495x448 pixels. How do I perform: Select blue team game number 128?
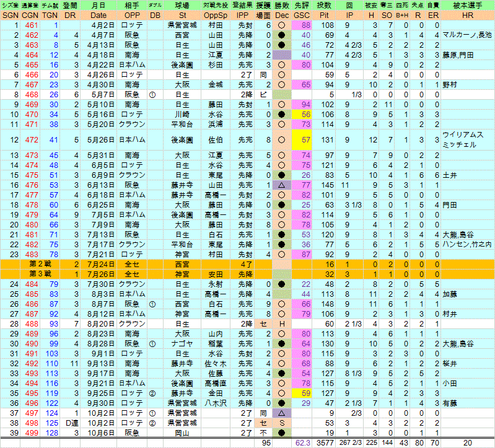[x=52, y=433]
